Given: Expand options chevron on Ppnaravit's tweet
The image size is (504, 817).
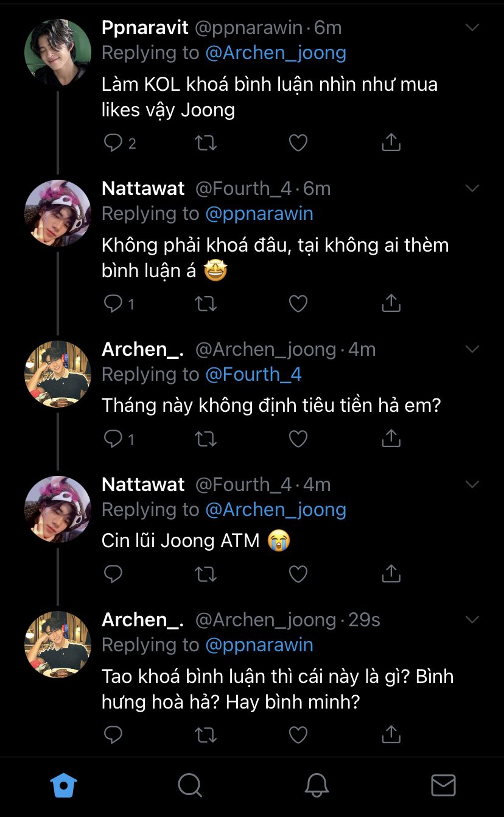Looking at the screenshot, I should coord(472,27).
